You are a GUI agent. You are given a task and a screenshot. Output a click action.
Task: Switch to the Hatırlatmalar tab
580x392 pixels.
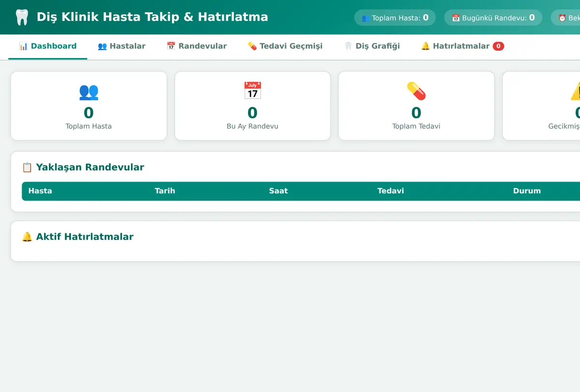click(463, 46)
